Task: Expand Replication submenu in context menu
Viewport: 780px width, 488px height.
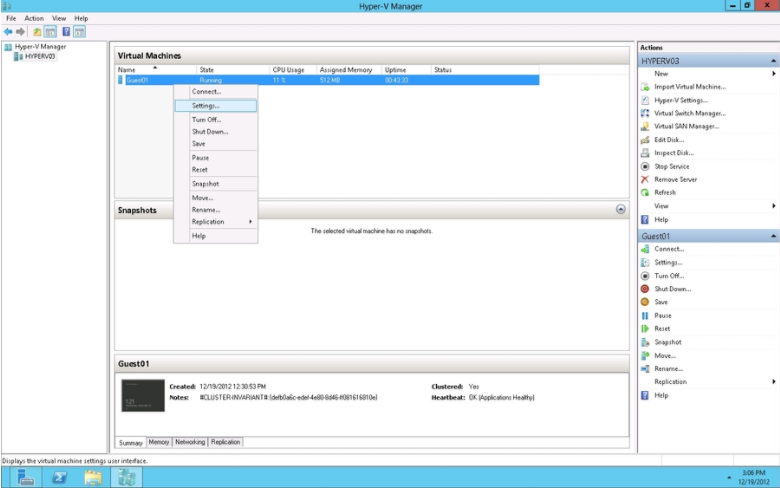Action: click(250, 222)
